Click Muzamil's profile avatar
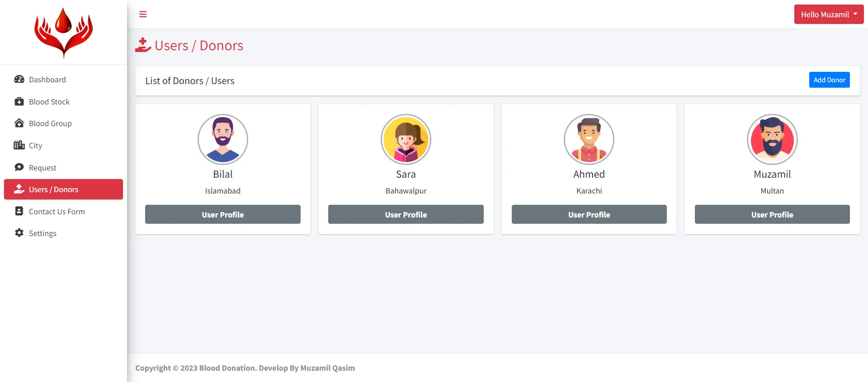 [x=772, y=139]
